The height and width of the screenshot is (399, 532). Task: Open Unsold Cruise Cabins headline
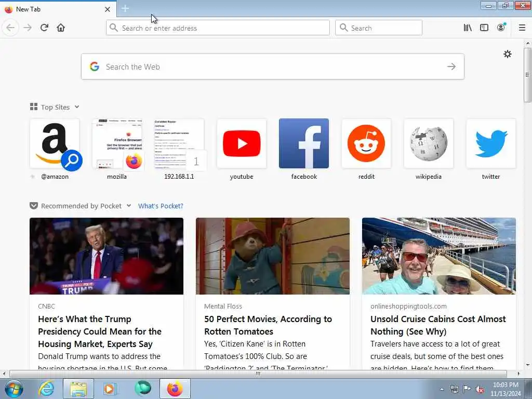438,325
